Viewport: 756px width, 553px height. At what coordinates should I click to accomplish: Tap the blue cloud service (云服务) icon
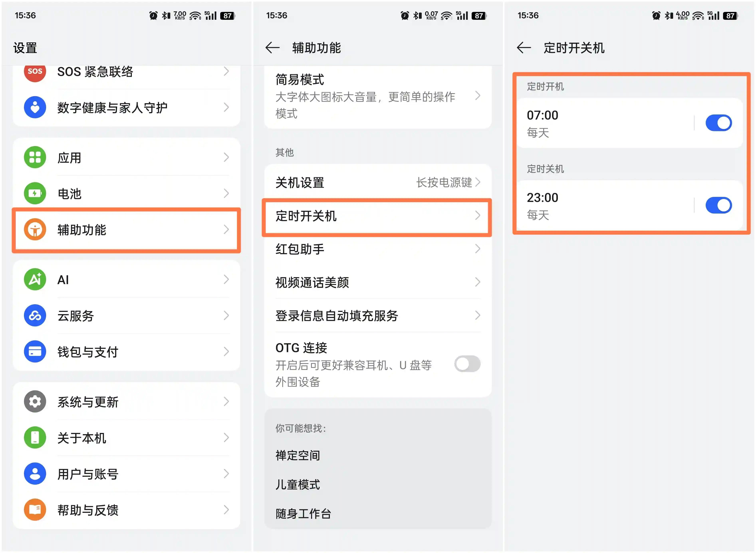tap(35, 316)
